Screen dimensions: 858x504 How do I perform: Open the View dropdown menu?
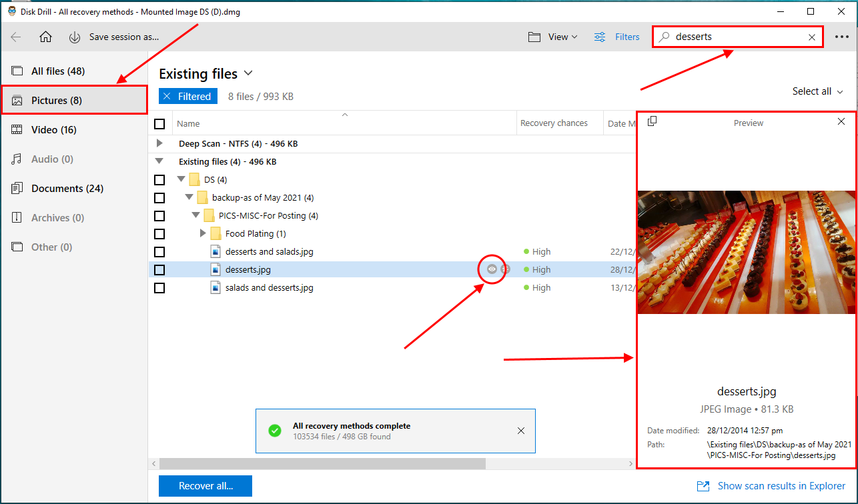point(553,37)
